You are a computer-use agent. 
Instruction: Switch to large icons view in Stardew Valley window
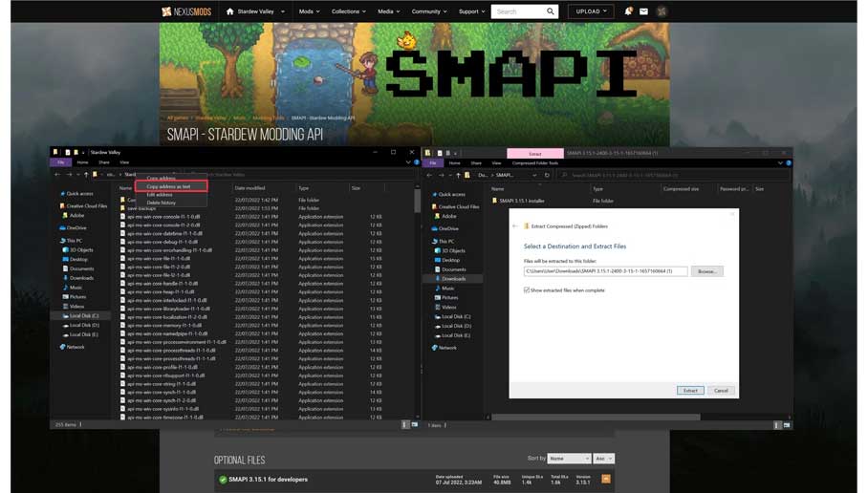[x=414, y=424]
